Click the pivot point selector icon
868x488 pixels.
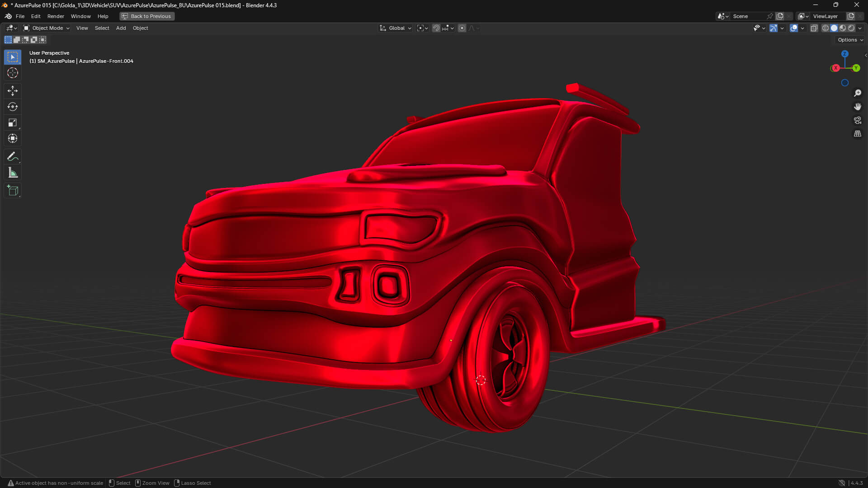click(x=420, y=28)
